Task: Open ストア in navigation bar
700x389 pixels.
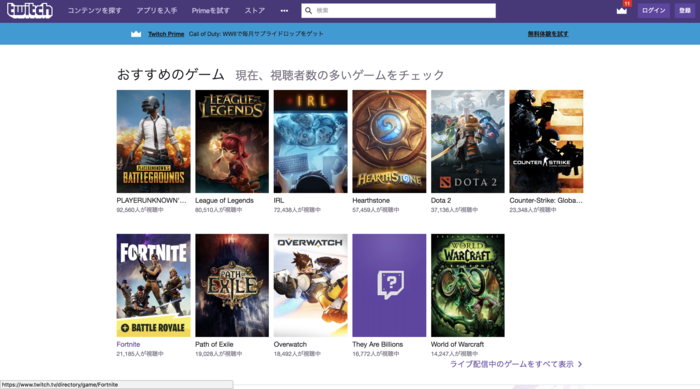Action: point(255,11)
